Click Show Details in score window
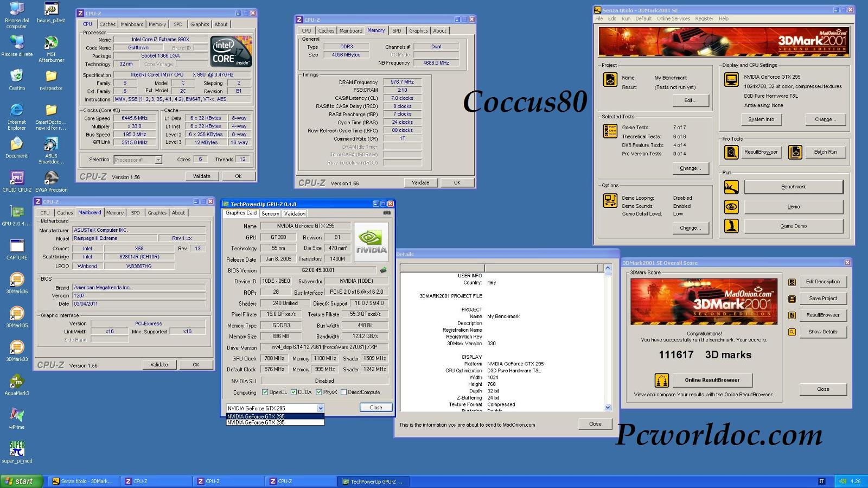Screen dimensions: 868x488 coord(822,332)
